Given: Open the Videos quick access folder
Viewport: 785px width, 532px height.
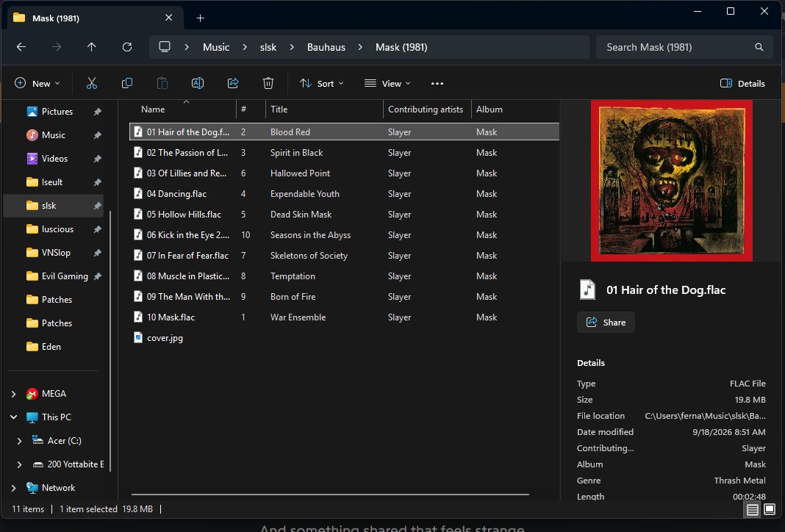Looking at the screenshot, I should coord(54,159).
